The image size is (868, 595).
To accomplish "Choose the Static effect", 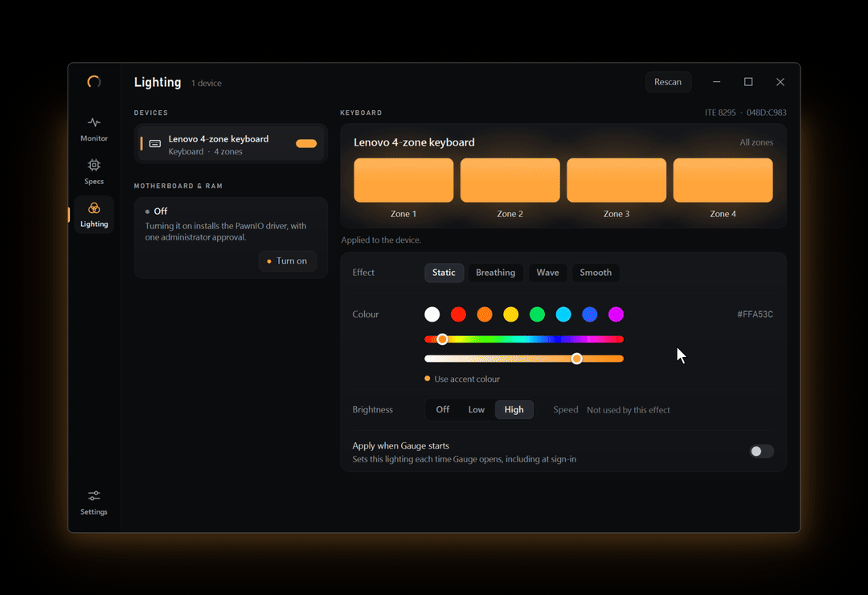I will click(x=444, y=273).
